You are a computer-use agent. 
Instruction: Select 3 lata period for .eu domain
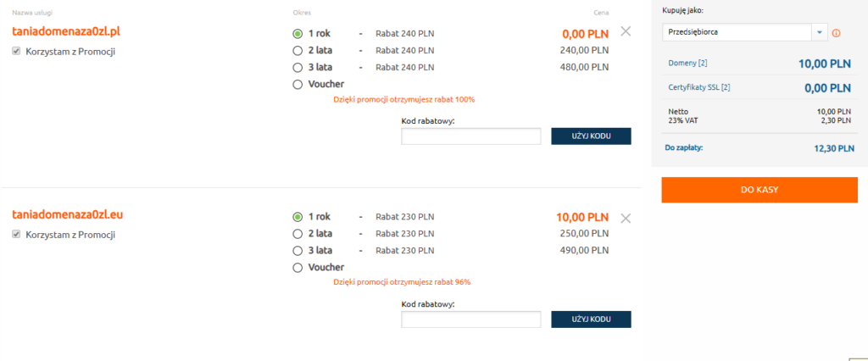click(298, 251)
